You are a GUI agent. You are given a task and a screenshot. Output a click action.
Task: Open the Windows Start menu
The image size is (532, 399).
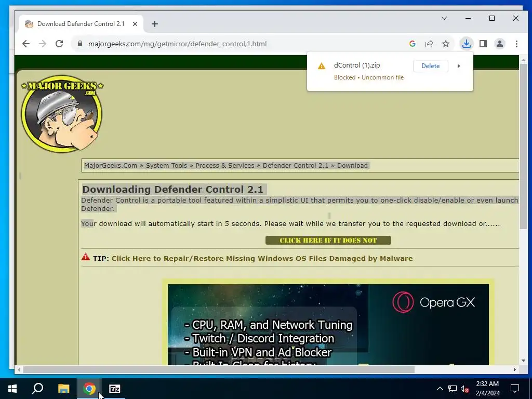(12, 389)
